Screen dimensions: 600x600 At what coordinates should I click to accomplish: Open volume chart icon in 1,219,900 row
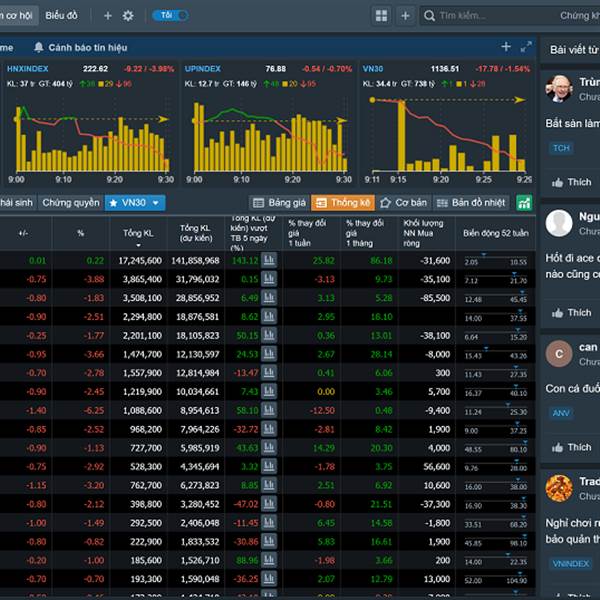point(269,391)
